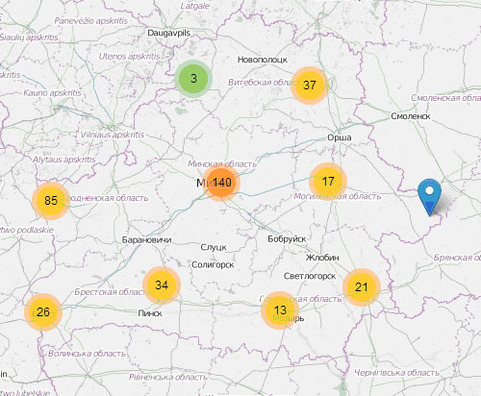Screen dimensions: 481x396
Task: Click the Барановичи city label
Action: 147,240
